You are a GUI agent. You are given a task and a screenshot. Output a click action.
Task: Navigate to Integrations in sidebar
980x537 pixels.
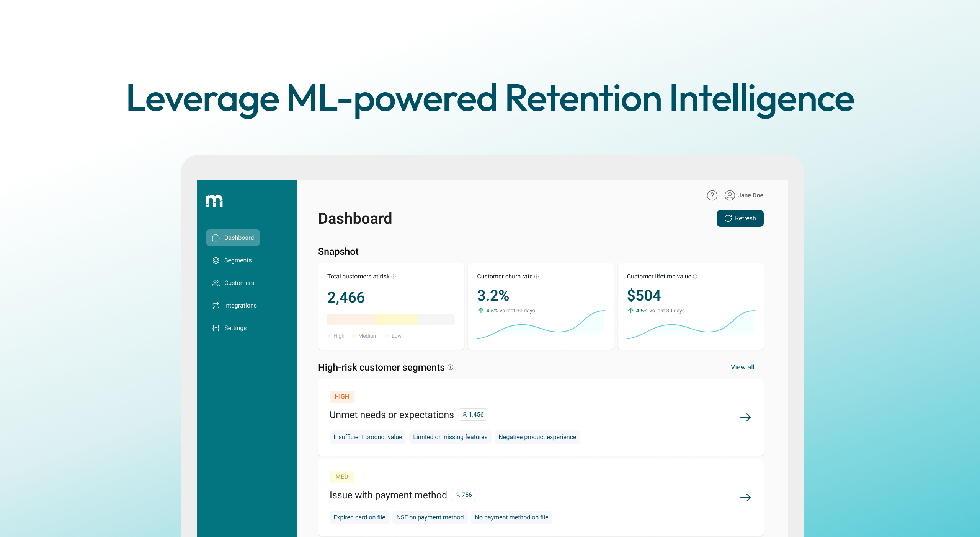pyautogui.click(x=240, y=306)
